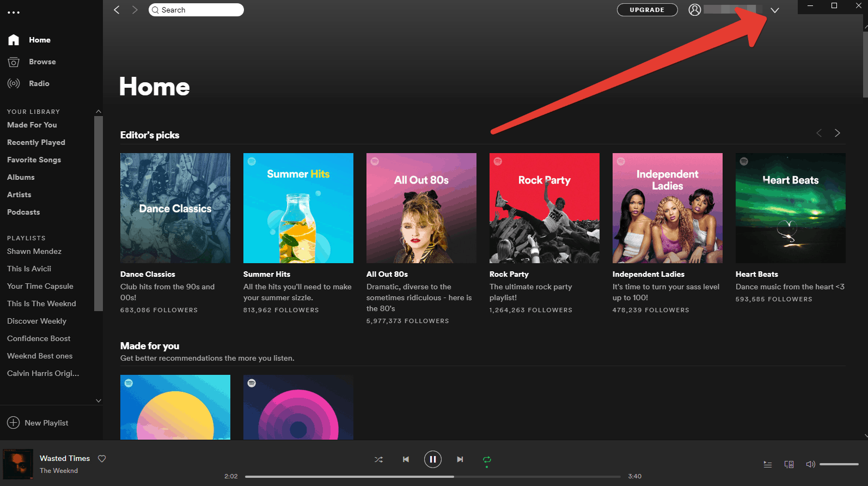Open Artists in library
Viewport: 868px width, 486px height.
pos(19,195)
